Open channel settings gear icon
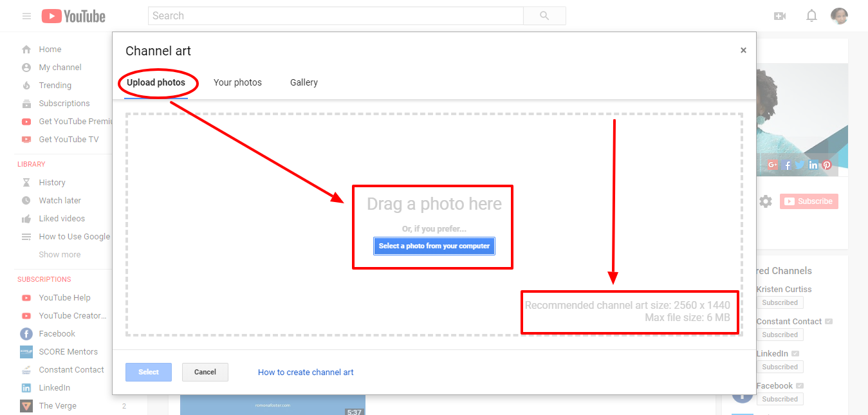The image size is (868, 415). pyautogui.click(x=765, y=201)
